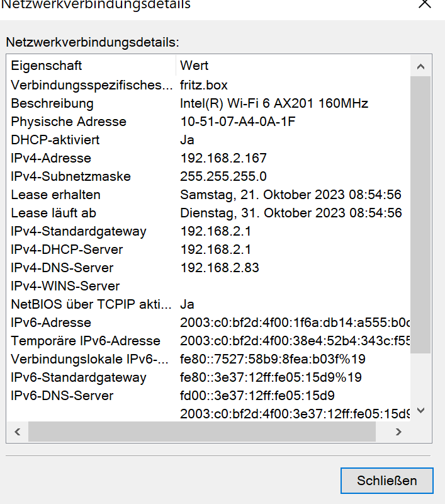Select the Beschreibung Intel Wi-Fi row
The image size is (445, 504).
pos(209,103)
